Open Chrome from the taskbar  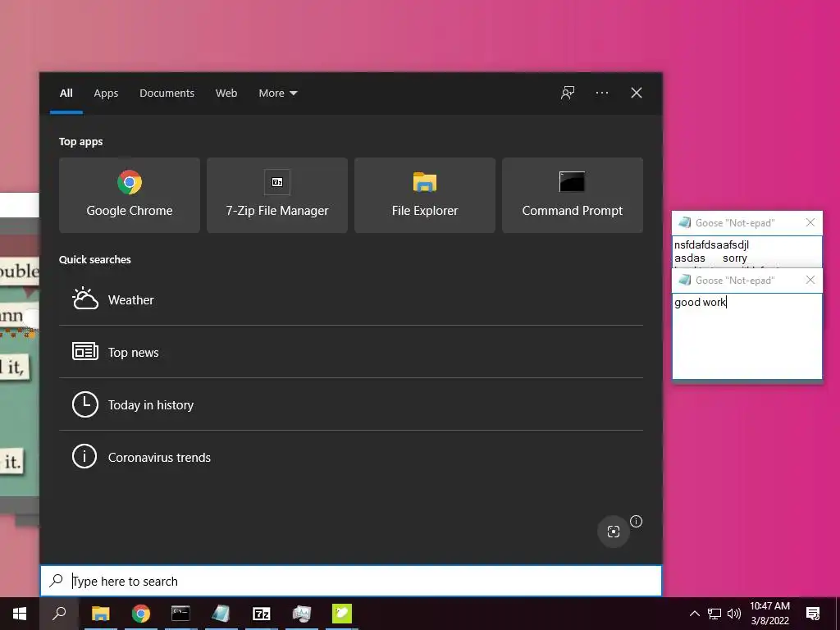(141, 614)
